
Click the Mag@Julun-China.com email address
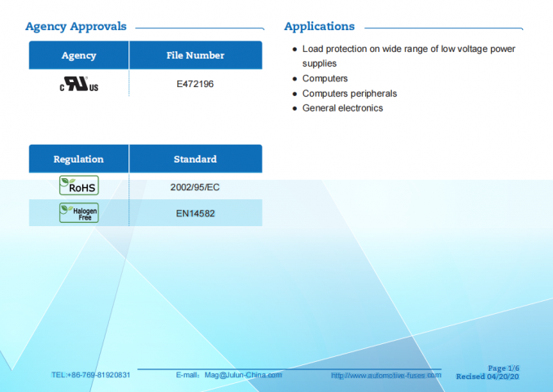243,375
